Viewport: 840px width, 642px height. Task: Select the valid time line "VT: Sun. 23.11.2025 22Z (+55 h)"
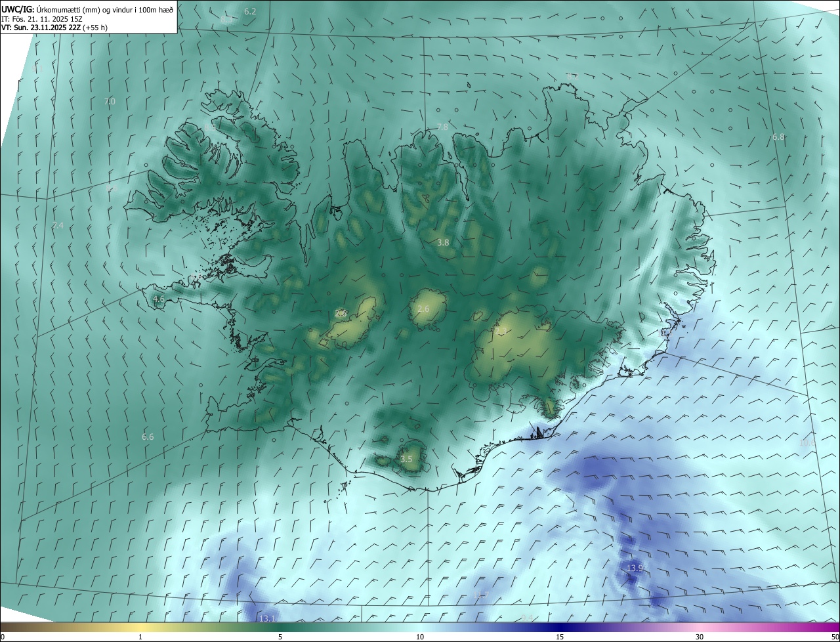[55, 28]
